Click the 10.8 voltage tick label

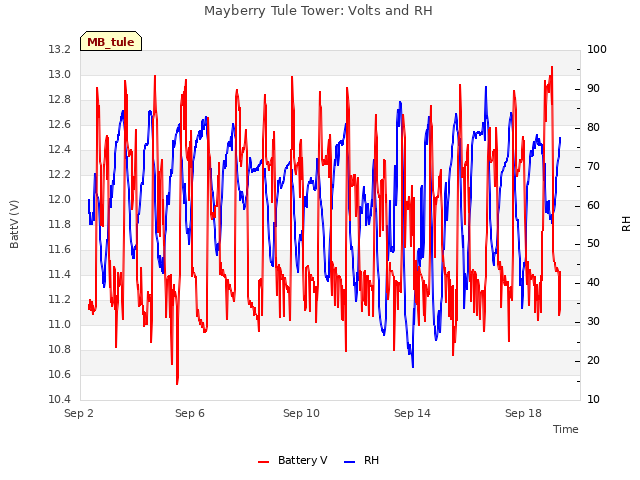click(60, 350)
